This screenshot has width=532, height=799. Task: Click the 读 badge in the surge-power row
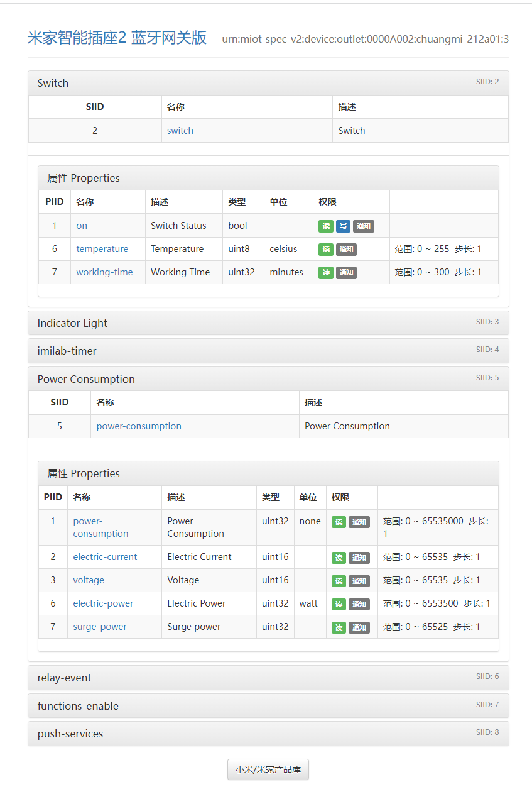339,627
